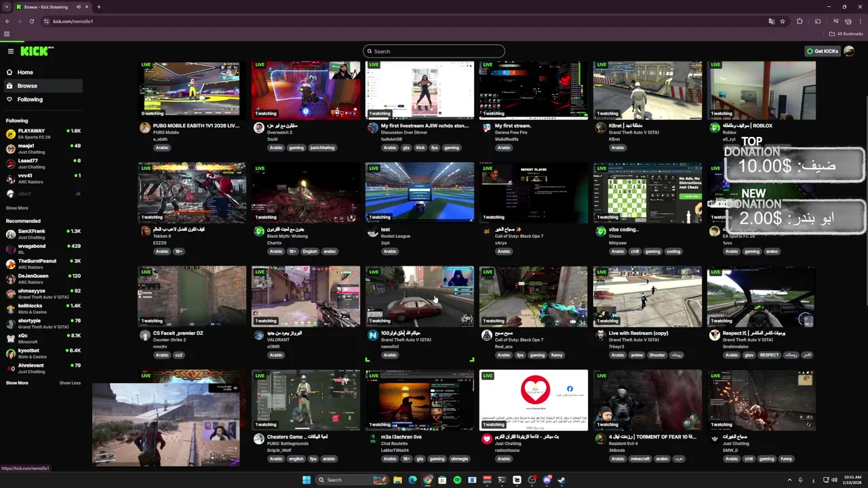The image size is (868, 488).
Task: Click nemo0o1 streamer avatar
Action: (x=372, y=335)
